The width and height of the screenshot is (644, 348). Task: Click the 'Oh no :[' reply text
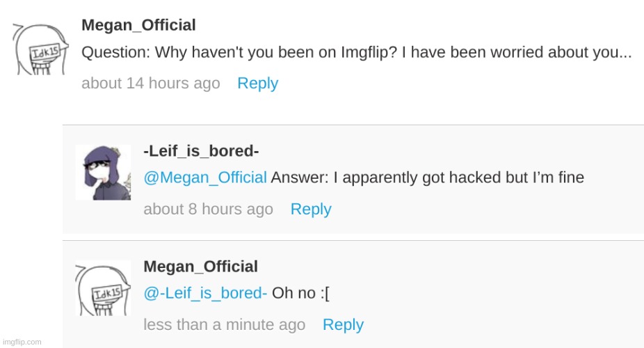coord(300,293)
